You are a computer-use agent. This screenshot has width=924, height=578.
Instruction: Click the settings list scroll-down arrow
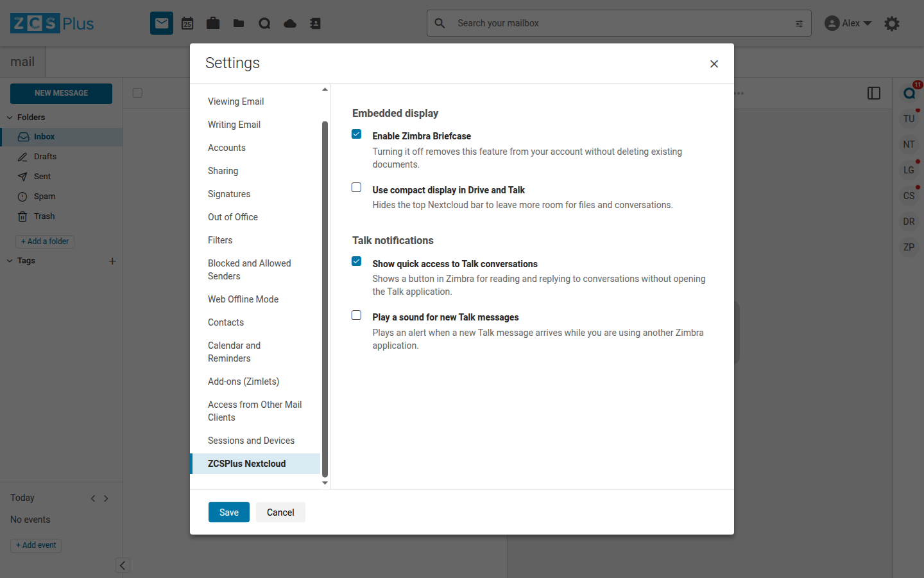click(325, 483)
